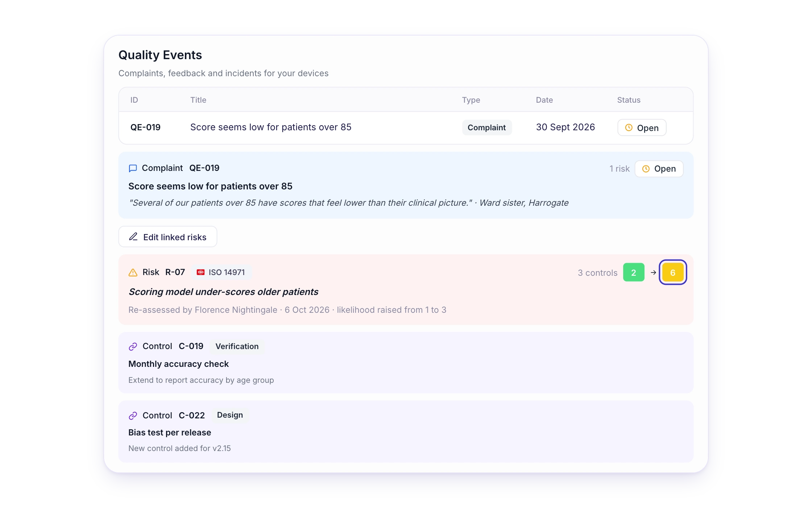This screenshot has width=812, height=508.
Task: Click the warning triangle icon beside Risk R-07
Action: point(133,273)
